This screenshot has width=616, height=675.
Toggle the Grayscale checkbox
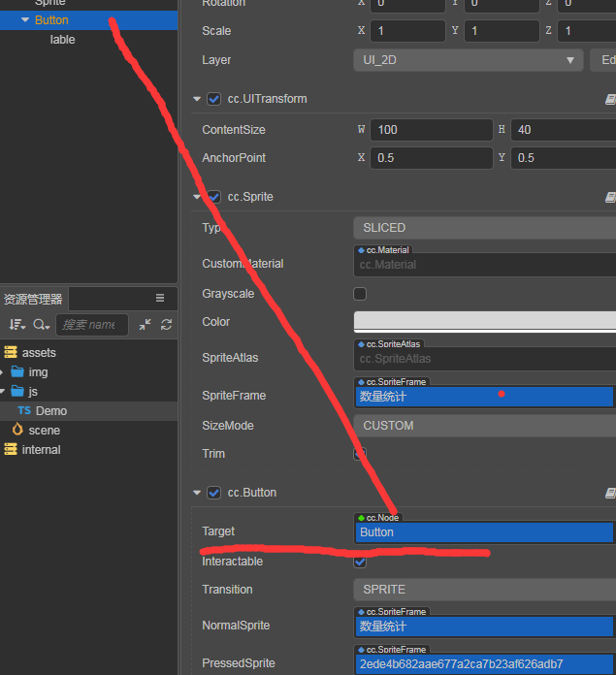point(360,294)
